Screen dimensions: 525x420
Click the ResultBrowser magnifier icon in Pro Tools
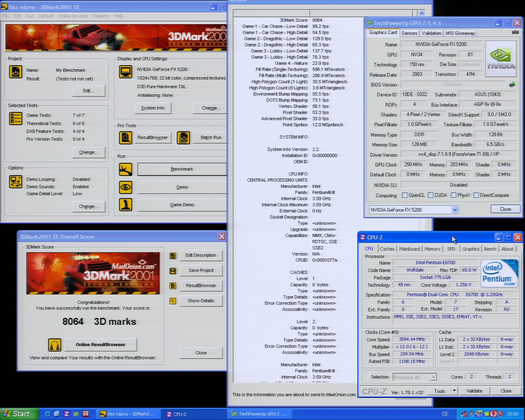pos(126,138)
